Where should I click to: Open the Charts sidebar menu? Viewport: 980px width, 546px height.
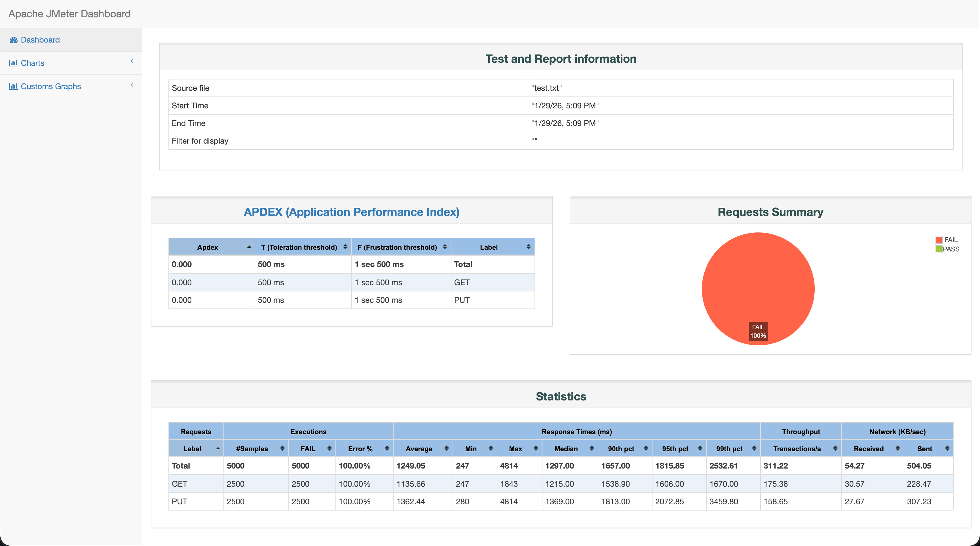pos(32,63)
